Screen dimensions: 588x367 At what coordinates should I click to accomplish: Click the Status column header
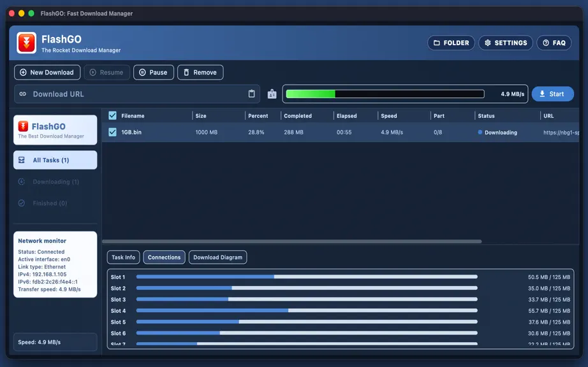click(486, 116)
